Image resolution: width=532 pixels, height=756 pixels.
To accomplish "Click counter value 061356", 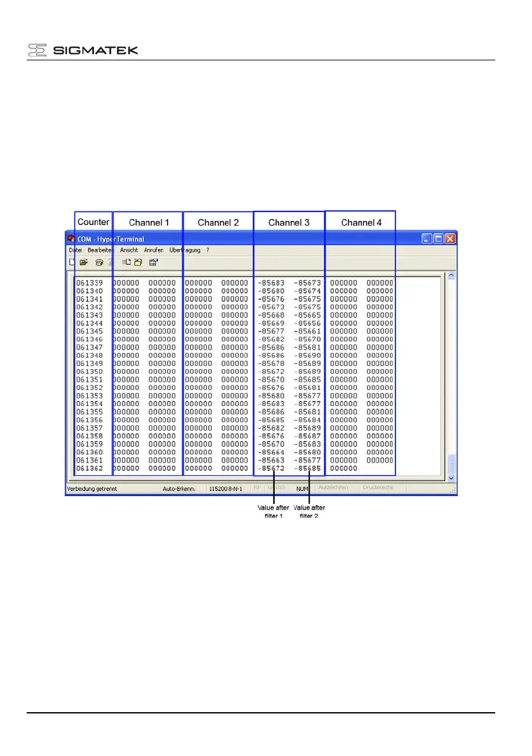I will coord(90,420).
